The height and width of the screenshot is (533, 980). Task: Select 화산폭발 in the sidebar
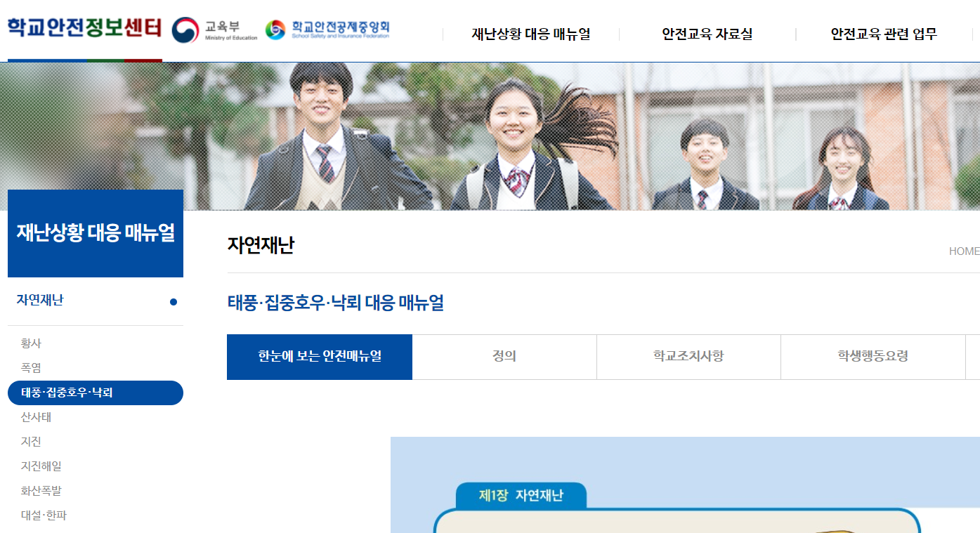[x=41, y=491]
